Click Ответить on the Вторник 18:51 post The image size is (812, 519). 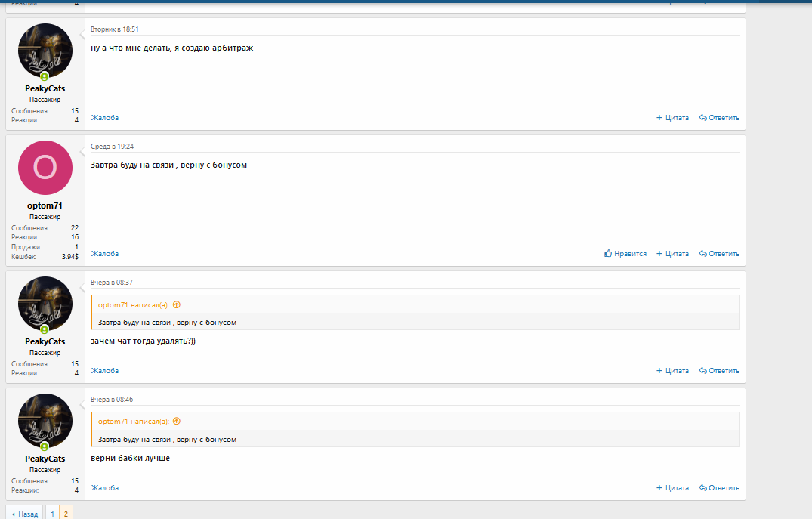719,118
